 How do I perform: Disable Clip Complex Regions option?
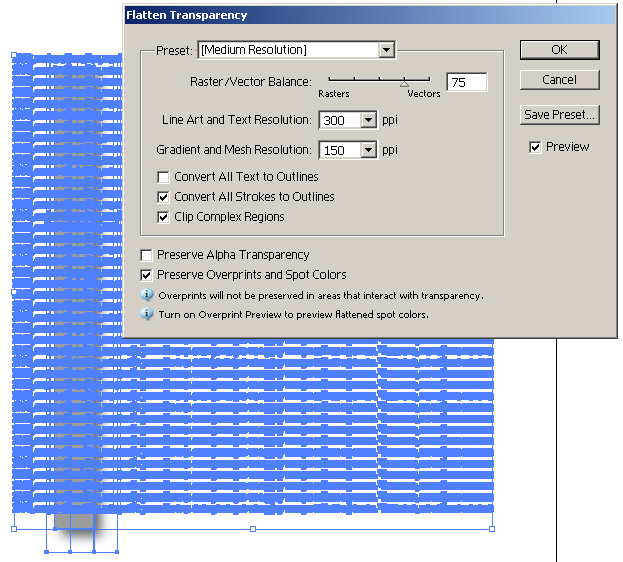coord(163,217)
